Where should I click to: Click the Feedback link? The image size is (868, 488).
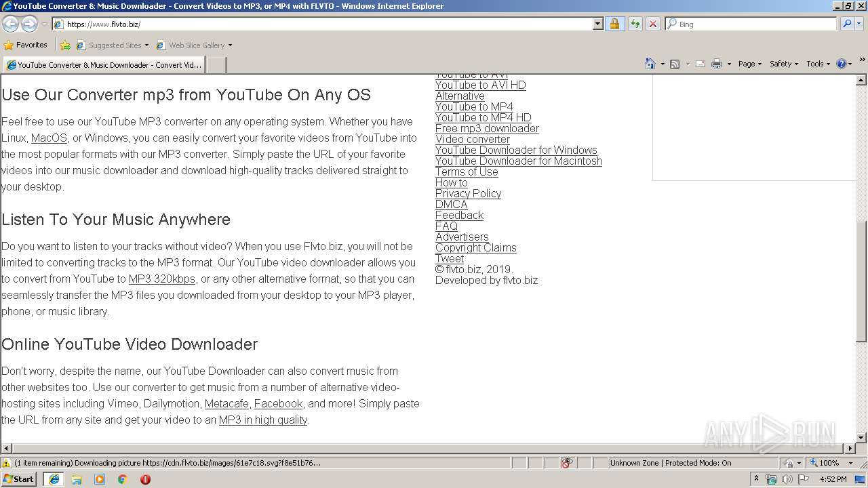pos(459,215)
